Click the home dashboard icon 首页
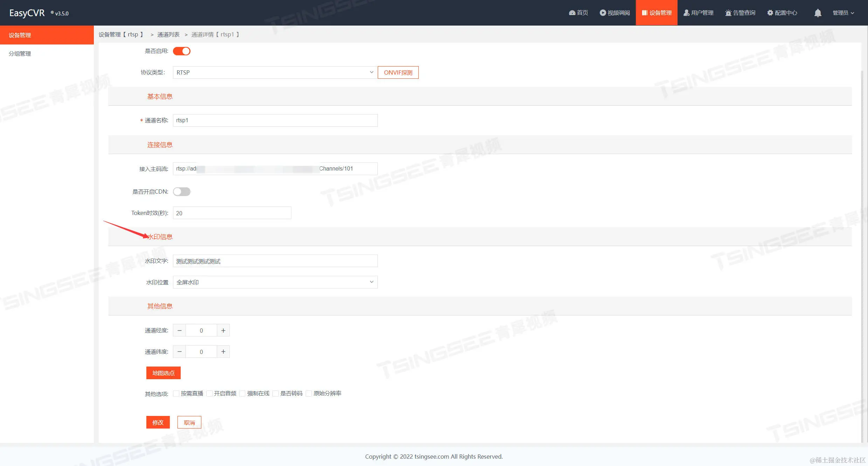 pyautogui.click(x=572, y=13)
